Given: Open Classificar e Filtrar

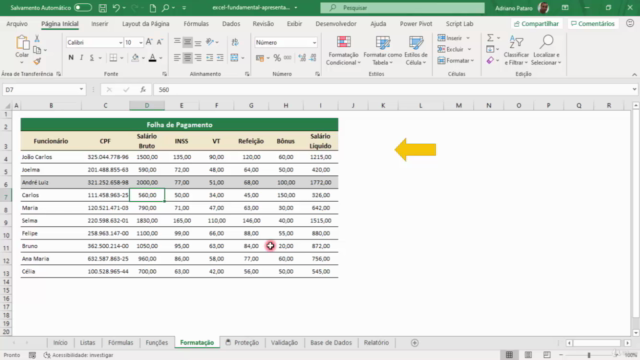Looking at the screenshot, I should 516,51.
